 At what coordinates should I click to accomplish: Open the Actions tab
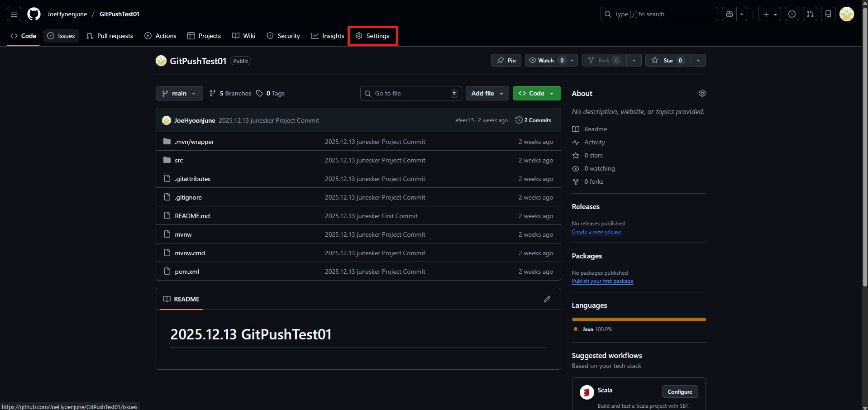click(160, 36)
